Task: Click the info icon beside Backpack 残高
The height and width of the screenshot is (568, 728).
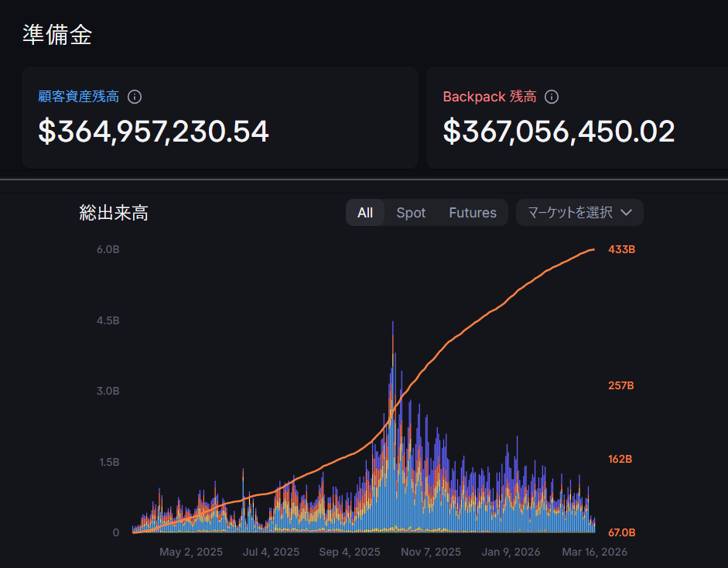Action: 552,97
